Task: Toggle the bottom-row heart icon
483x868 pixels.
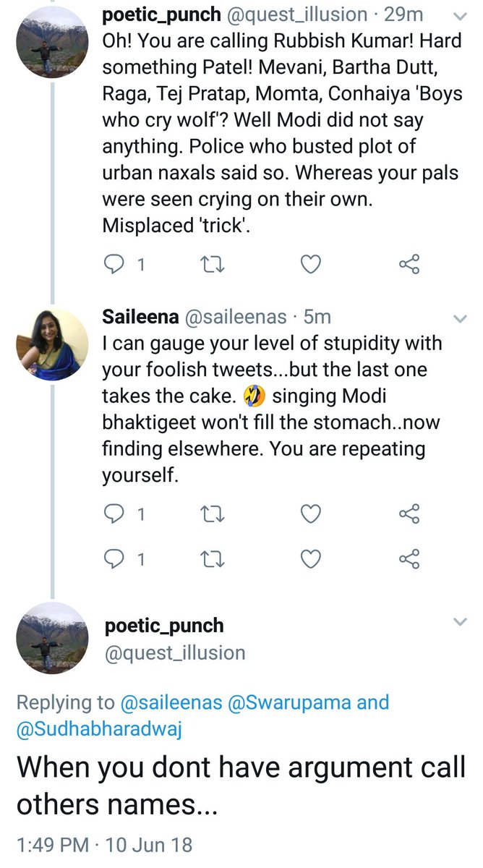Action: [310, 559]
